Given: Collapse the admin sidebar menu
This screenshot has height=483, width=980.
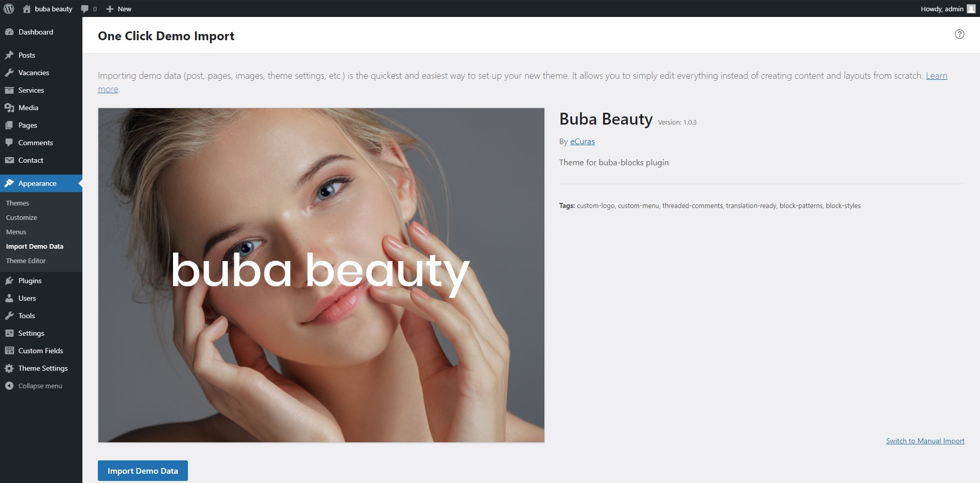Looking at the screenshot, I should 34,386.
